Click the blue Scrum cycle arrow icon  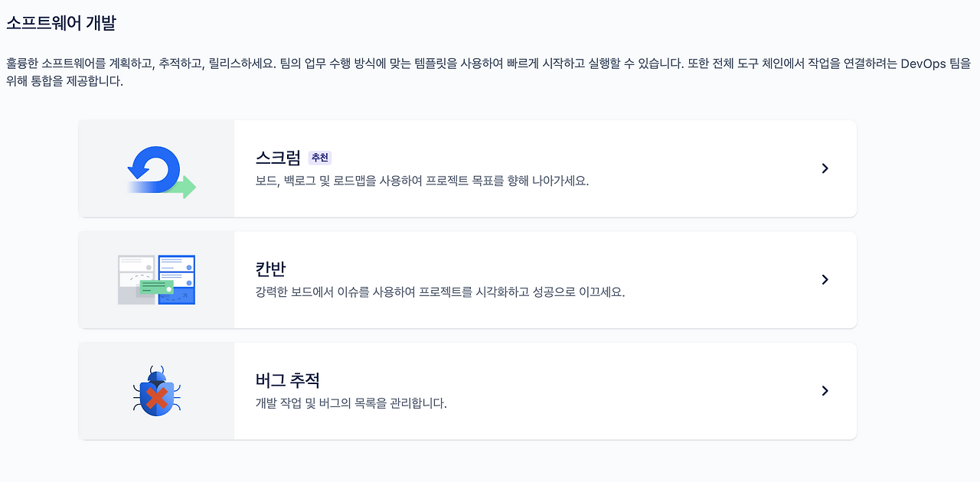click(156, 168)
